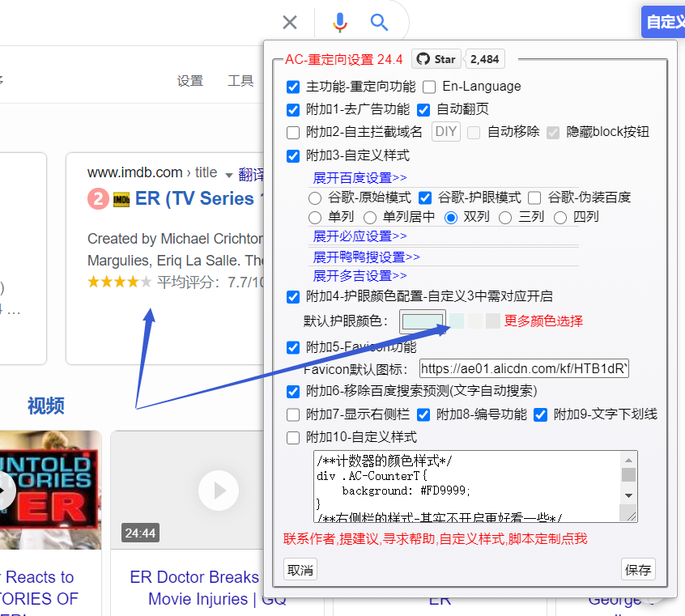The image size is (685, 616).
Task: Click the GitHub Star button
Action: (436, 58)
